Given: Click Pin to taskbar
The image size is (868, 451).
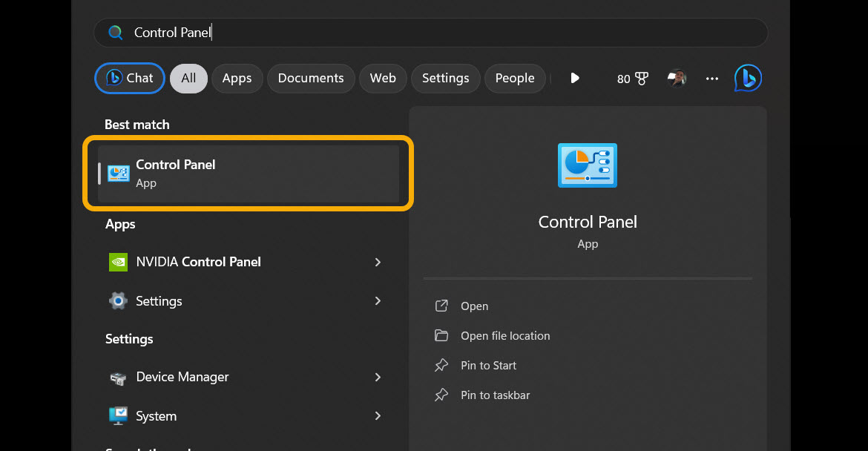Looking at the screenshot, I should pyautogui.click(x=495, y=395).
